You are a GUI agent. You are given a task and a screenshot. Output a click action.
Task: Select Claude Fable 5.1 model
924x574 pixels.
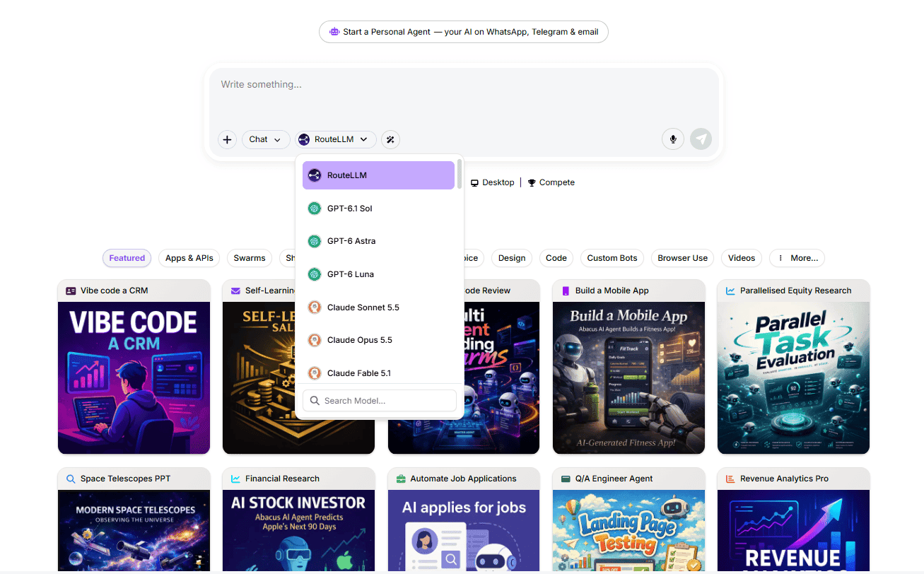pos(378,373)
